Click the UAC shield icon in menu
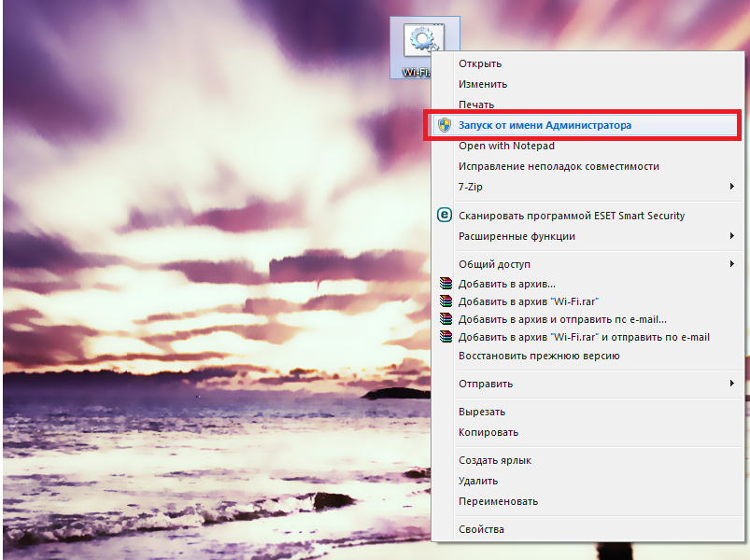The height and width of the screenshot is (560, 750). click(445, 125)
